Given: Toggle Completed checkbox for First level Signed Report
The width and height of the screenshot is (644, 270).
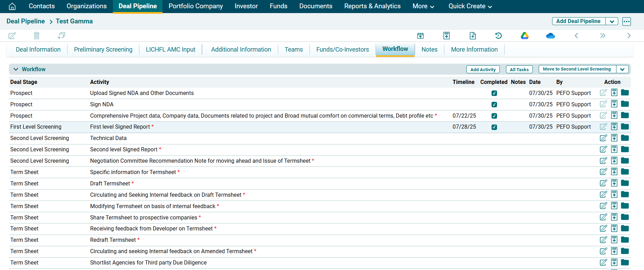Looking at the screenshot, I should click(494, 127).
